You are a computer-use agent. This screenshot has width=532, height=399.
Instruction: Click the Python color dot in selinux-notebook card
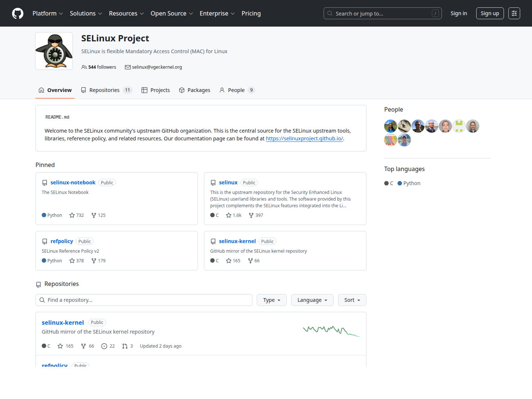[44, 215]
